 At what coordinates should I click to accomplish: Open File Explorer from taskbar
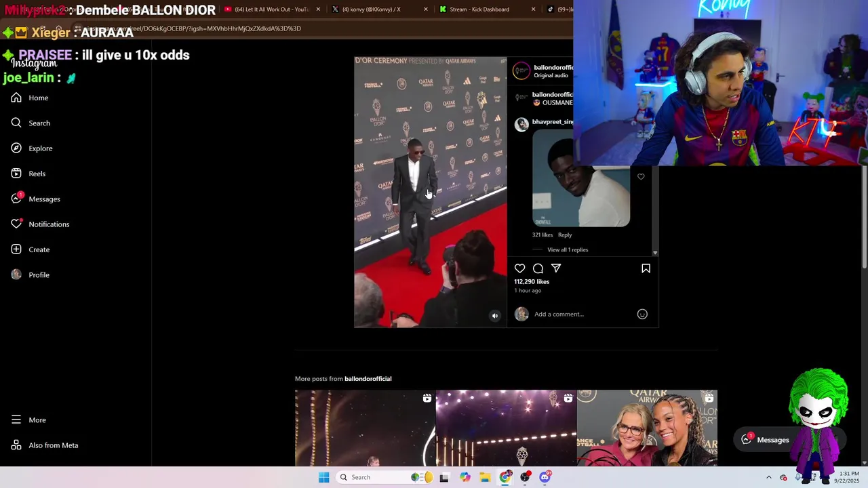tap(485, 477)
